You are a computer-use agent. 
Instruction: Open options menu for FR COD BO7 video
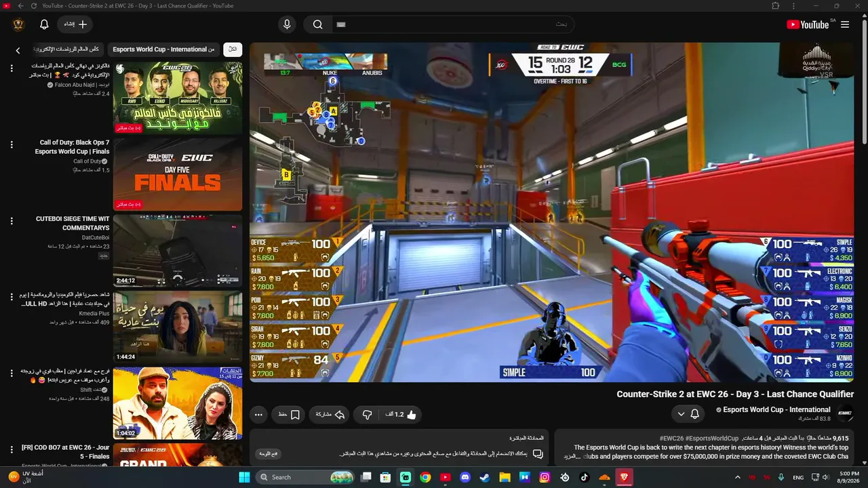click(x=12, y=449)
